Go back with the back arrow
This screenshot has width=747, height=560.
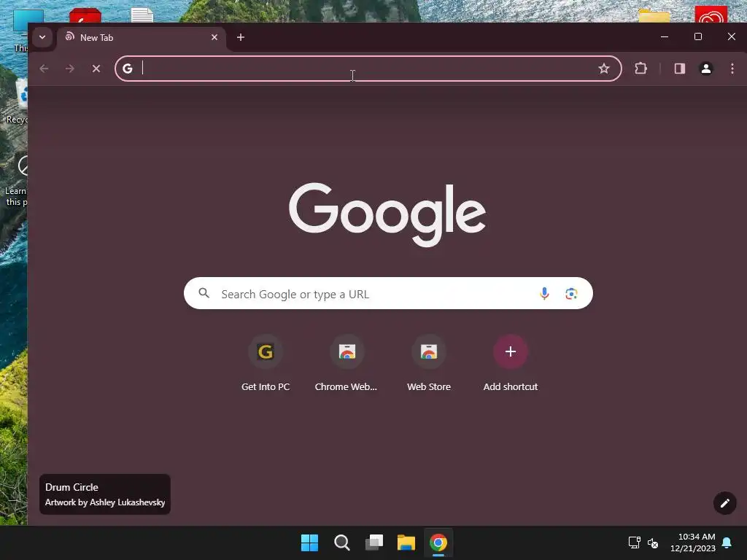pos(44,69)
